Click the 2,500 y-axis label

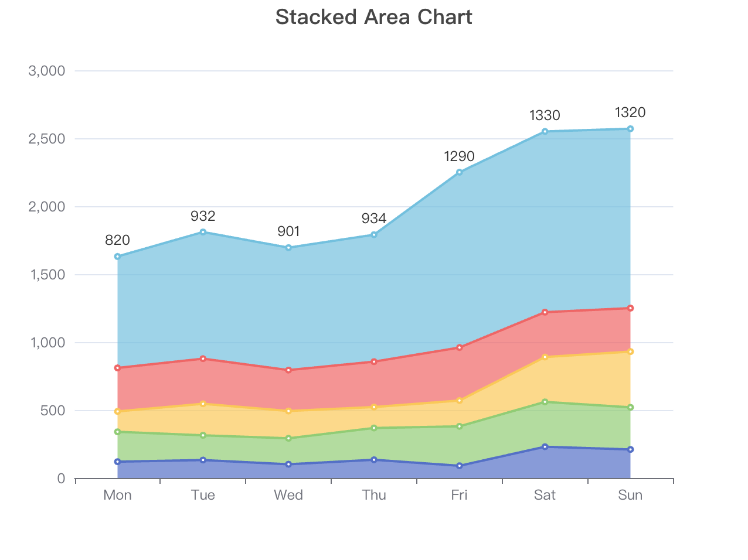46,139
